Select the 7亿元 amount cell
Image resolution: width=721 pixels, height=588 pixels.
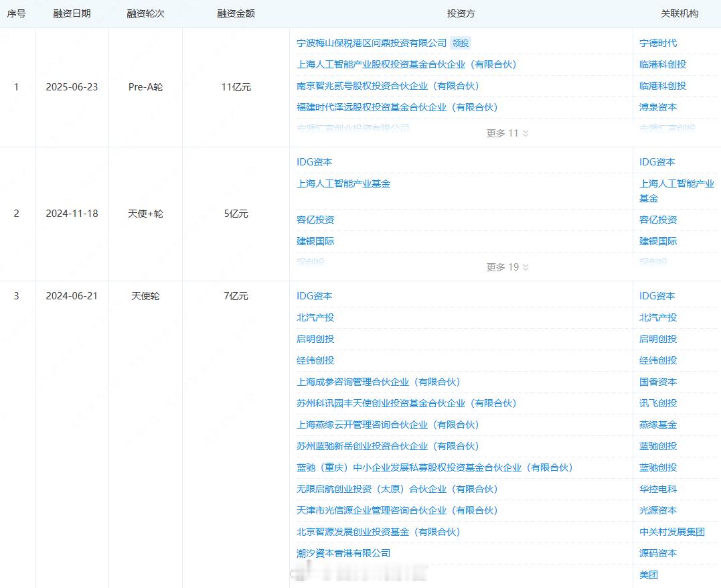[236, 296]
